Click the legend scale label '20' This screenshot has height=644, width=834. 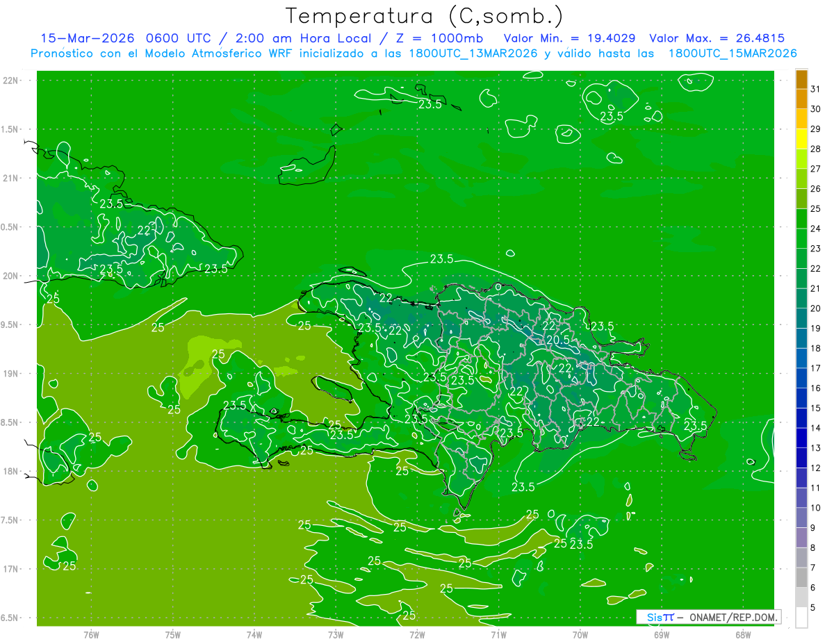[815, 308]
